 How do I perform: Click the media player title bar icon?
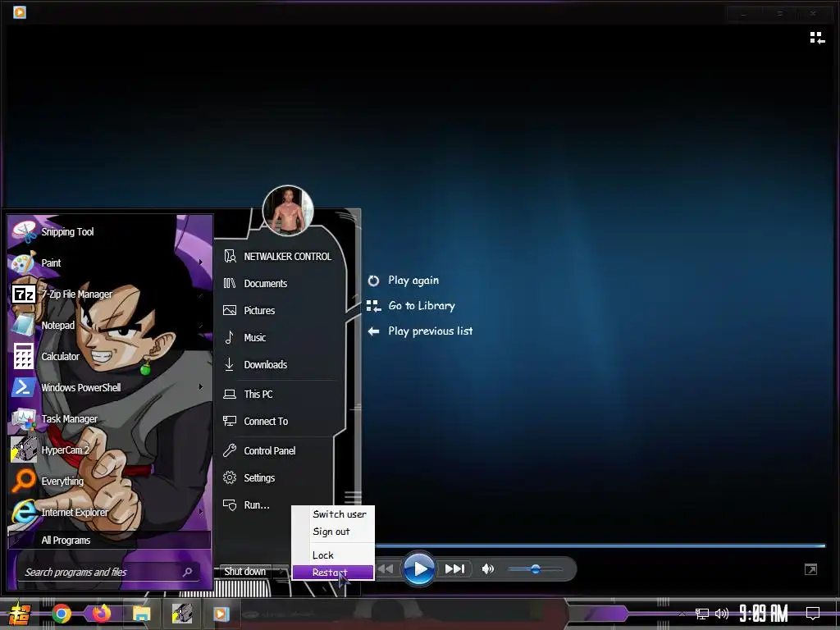[x=20, y=11]
